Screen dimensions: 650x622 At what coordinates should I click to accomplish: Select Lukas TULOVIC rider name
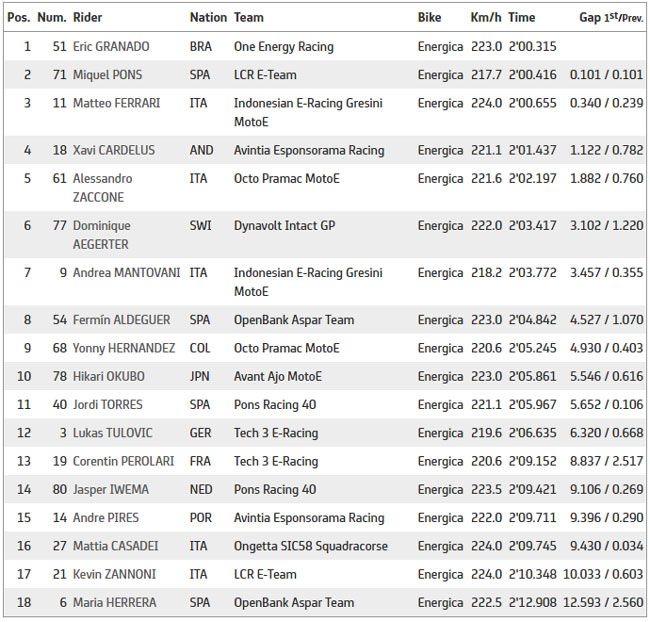pyautogui.click(x=113, y=433)
